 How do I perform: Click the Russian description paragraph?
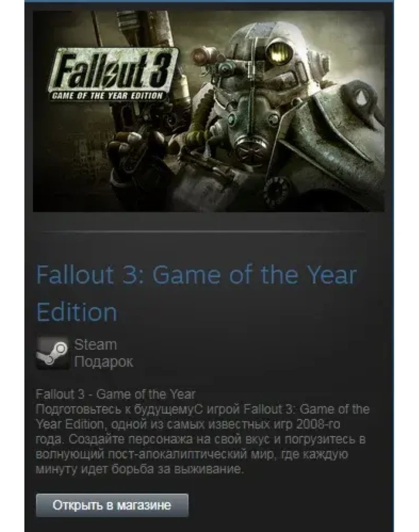(203, 439)
